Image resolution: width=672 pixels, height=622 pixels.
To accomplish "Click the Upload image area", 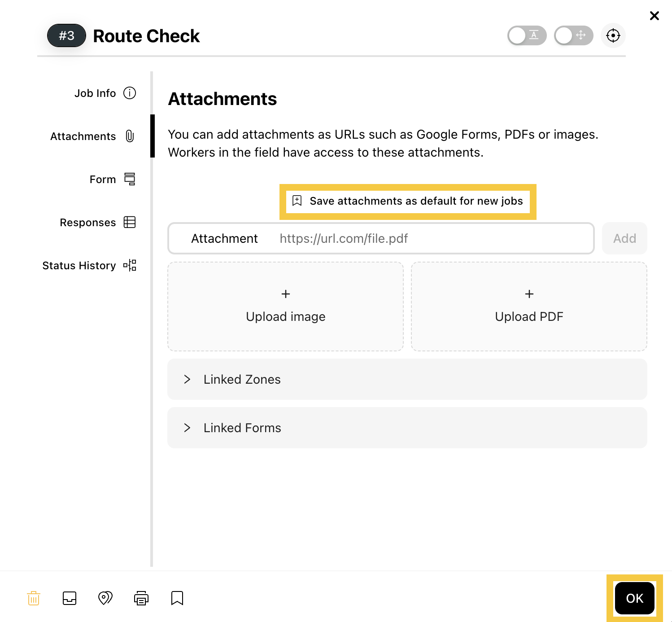I will (x=285, y=307).
